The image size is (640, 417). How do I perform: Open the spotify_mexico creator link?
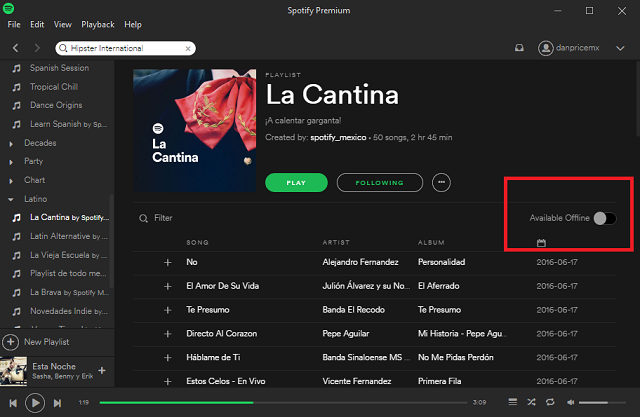338,138
